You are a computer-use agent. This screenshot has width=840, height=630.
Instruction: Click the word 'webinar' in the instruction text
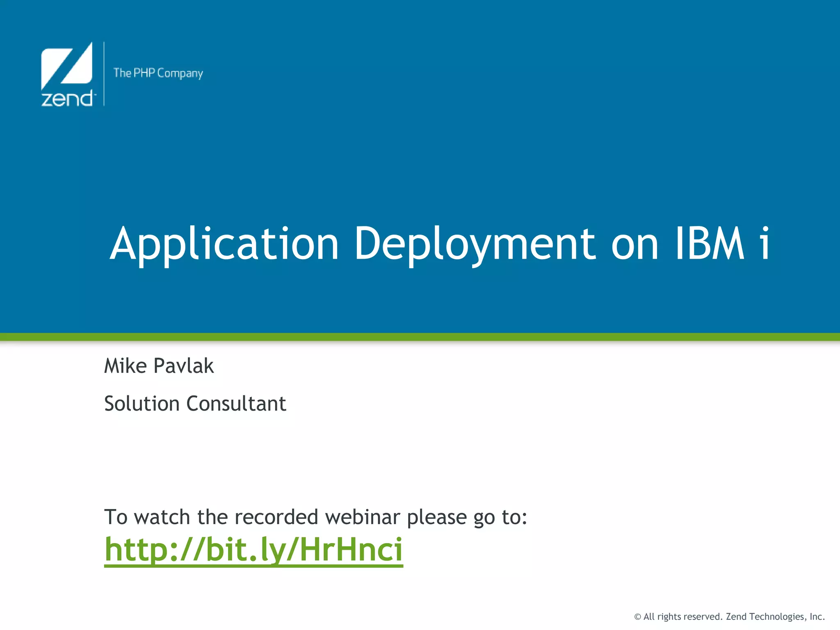point(362,517)
